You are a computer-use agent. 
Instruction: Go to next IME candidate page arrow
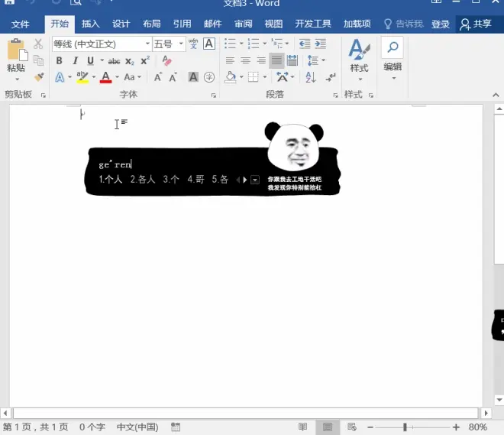tap(245, 180)
